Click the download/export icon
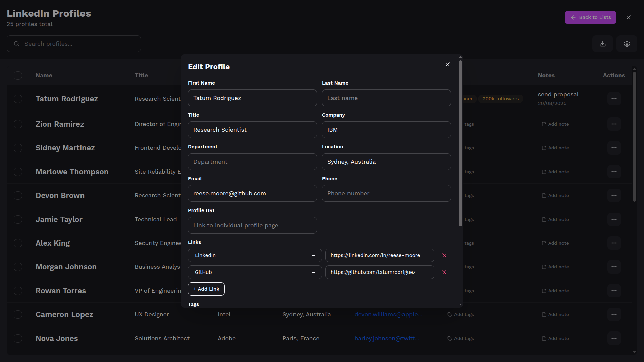 click(602, 44)
